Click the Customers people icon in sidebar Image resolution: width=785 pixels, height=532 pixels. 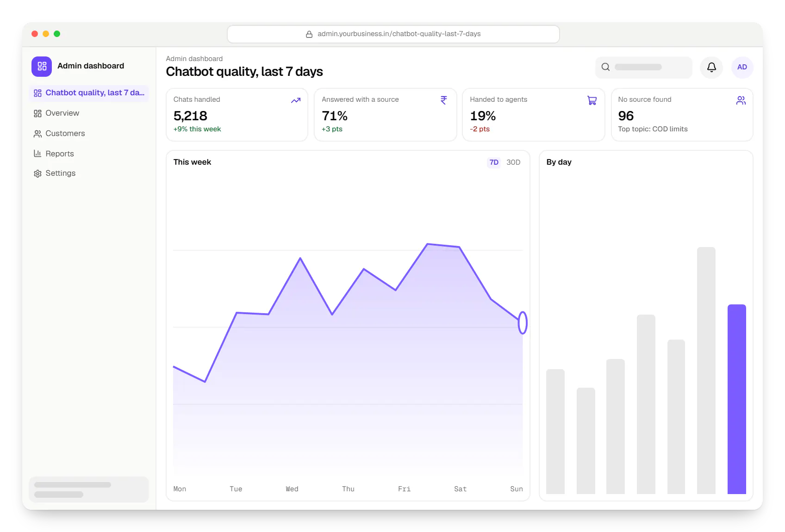click(x=37, y=134)
